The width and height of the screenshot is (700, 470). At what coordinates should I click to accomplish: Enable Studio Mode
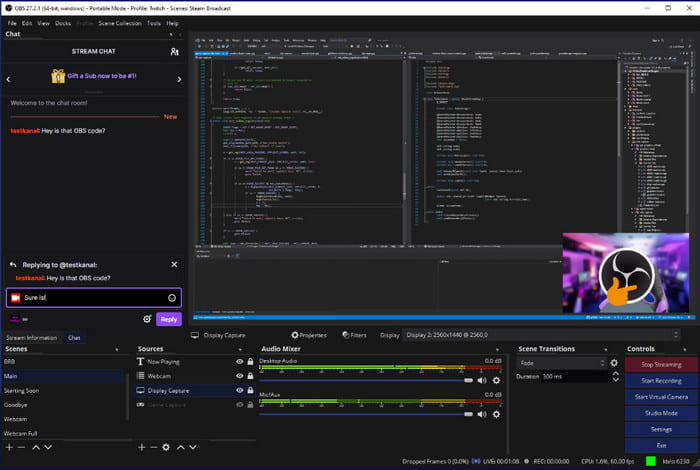point(661,413)
